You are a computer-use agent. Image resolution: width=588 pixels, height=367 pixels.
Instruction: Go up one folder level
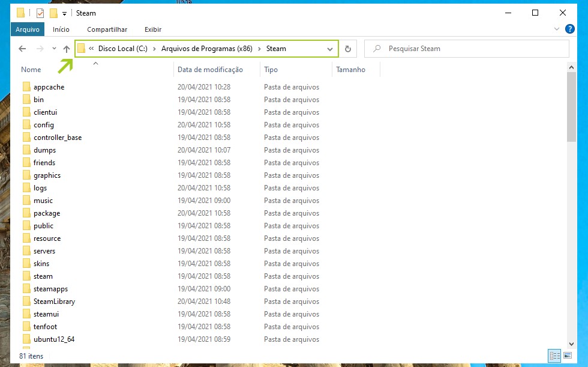point(67,49)
